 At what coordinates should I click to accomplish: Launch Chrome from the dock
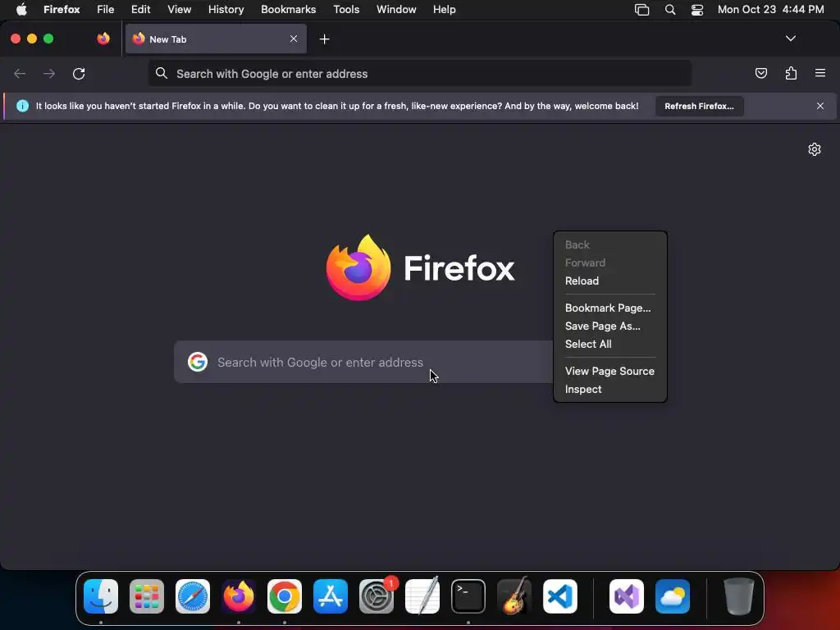[x=285, y=596]
